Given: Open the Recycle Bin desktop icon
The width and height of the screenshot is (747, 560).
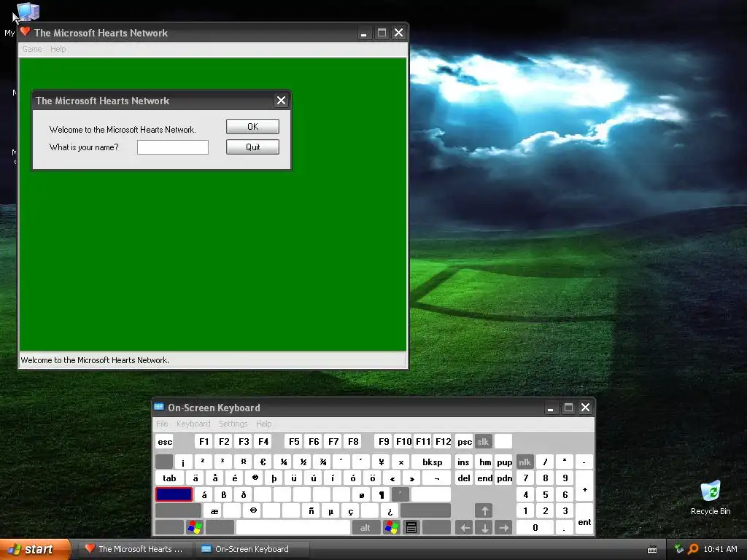Looking at the screenshot, I should tap(711, 497).
